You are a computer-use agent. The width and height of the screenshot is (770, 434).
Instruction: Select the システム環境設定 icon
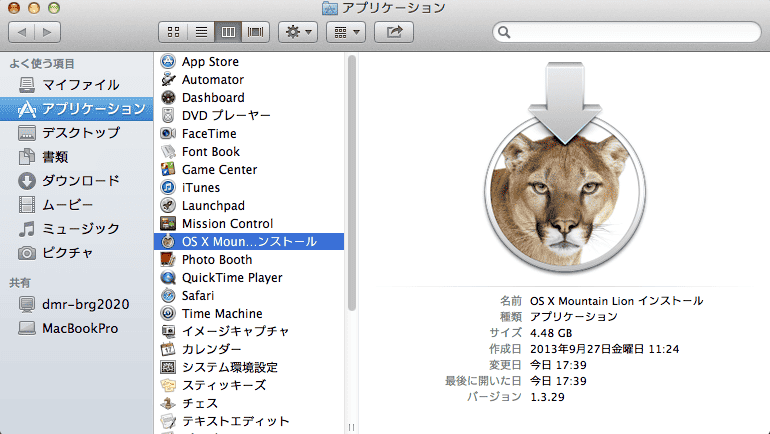168,367
